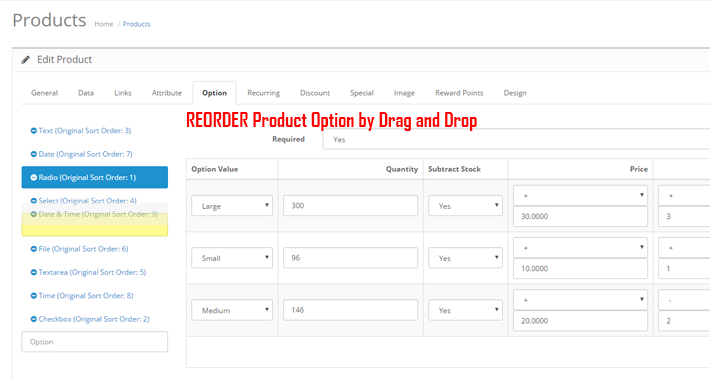
Task: Open the Subtract Stock dropdown for the Small row
Action: [465, 258]
